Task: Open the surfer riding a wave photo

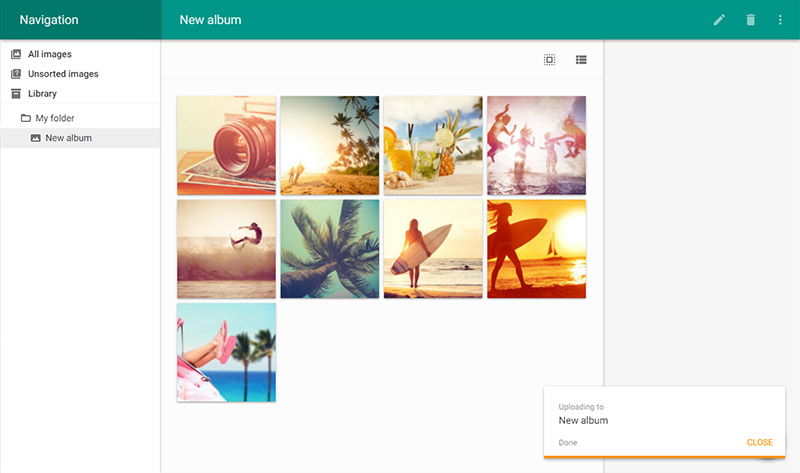Action: pyautogui.click(x=227, y=249)
